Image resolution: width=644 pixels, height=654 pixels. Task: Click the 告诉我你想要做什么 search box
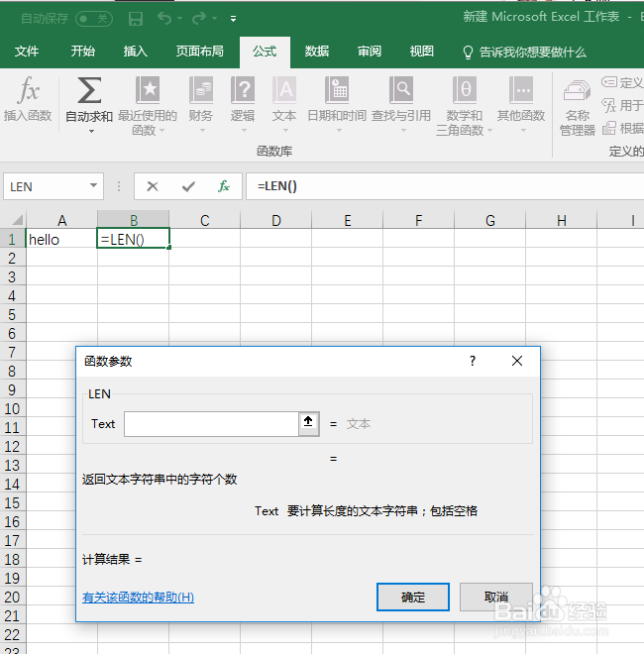pyautogui.click(x=525, y=53)
